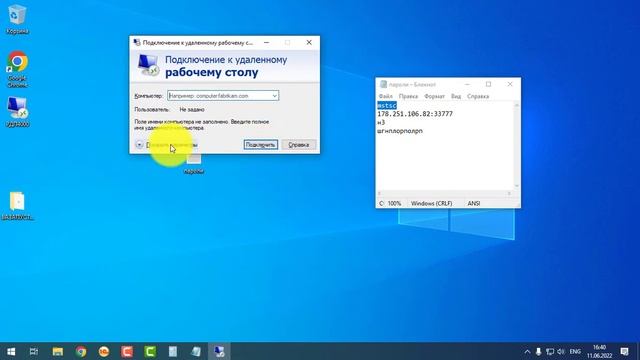Screen dimensions: 640x360
Task: Click the Notepad title bar icon
Action: pyautogui.click(x=383, y=84)
